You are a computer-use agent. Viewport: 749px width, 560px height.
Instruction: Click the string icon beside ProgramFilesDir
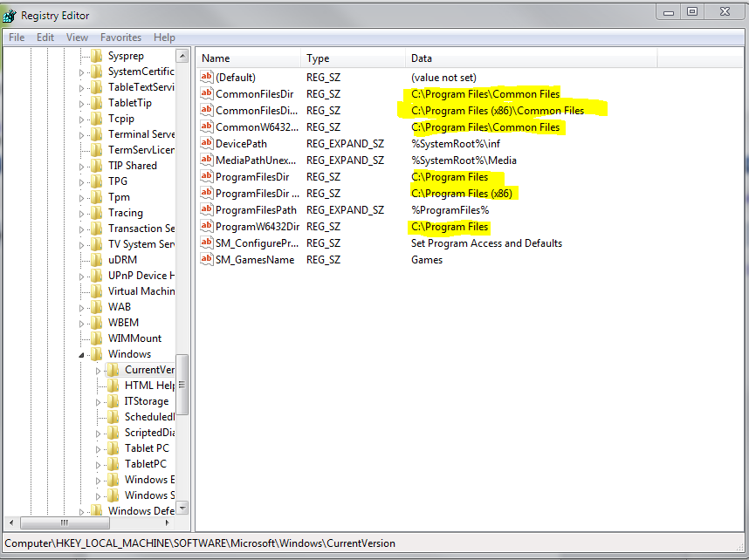tap(206, 177)
